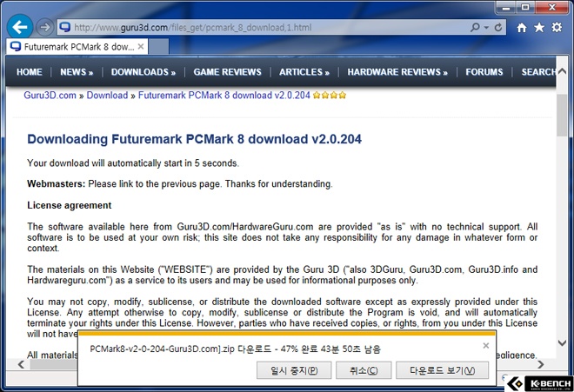
Task: Click the Downloading Futuremark PCMark 8 heading
Action: tap(195, 139)
